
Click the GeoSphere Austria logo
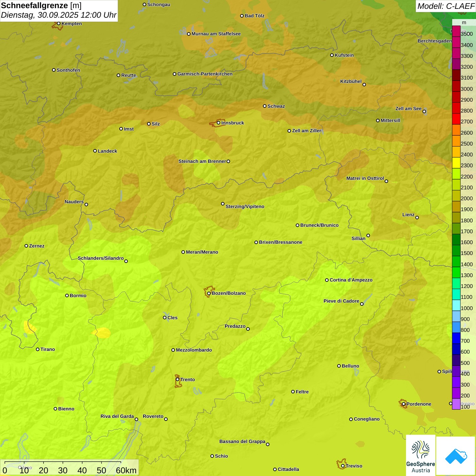tap(421, 456)
